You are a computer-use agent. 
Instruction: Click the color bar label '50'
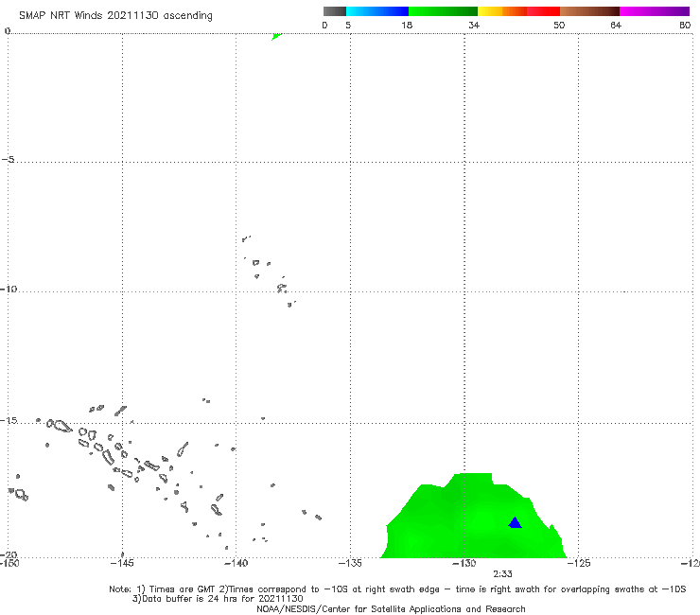click(559, 25)
